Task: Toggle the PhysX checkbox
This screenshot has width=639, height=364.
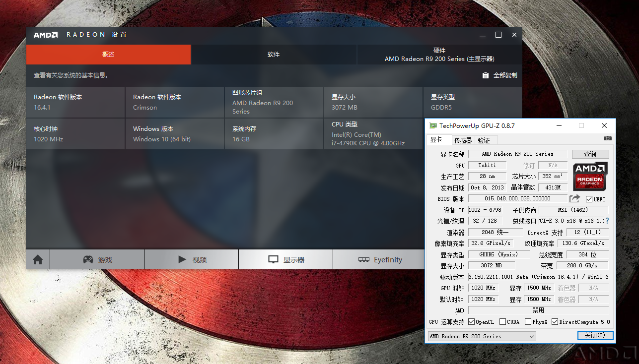Action: [528, 322]
